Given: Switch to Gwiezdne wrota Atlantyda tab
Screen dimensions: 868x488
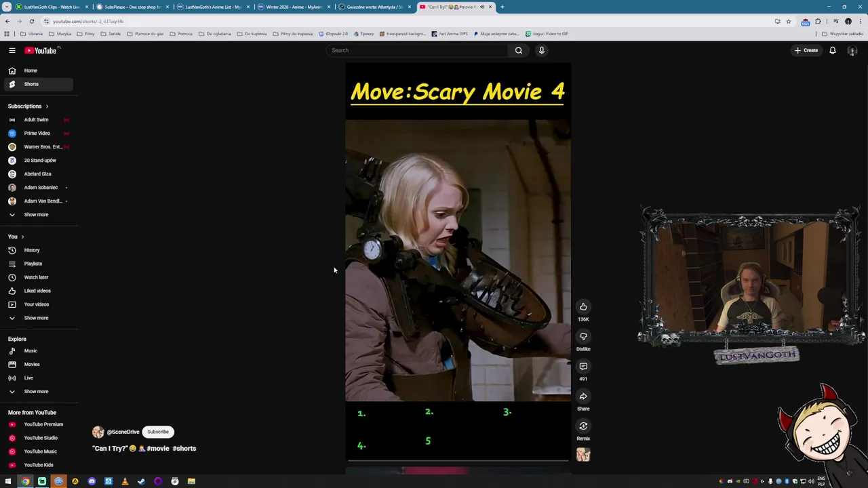Looking at the screenshot, I should pos(374,7).
